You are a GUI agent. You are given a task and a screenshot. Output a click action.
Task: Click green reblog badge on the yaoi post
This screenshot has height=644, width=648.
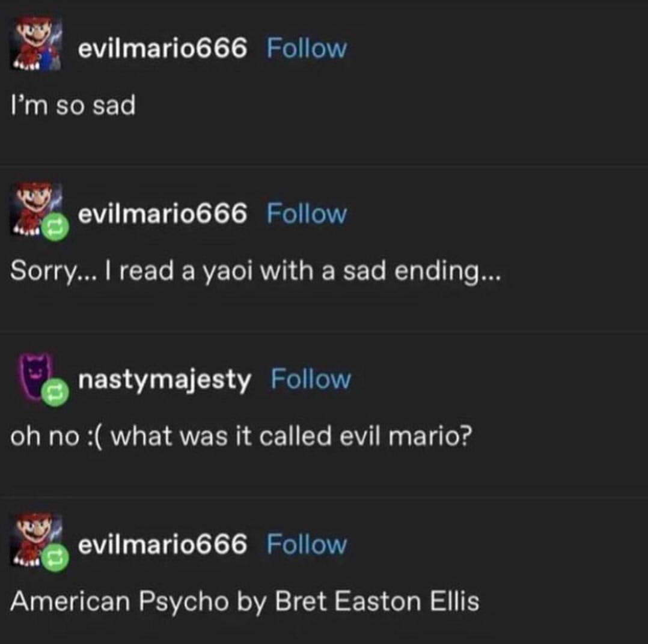pyautogui.click(x=55, y=227)
